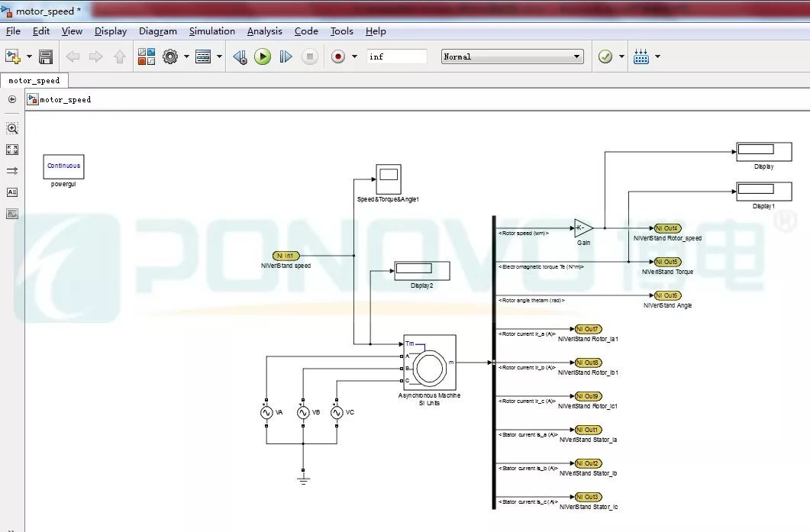Select the Zoom tool in the left palette
The image size is (810, 532).
(12, 128)
